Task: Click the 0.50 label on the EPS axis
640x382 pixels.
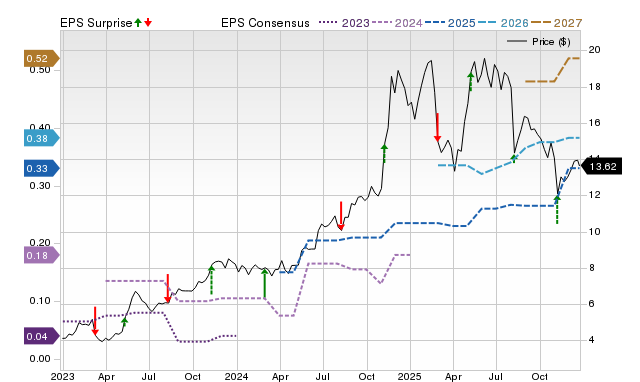Action: pyautogui.click(x=40, y=70)
